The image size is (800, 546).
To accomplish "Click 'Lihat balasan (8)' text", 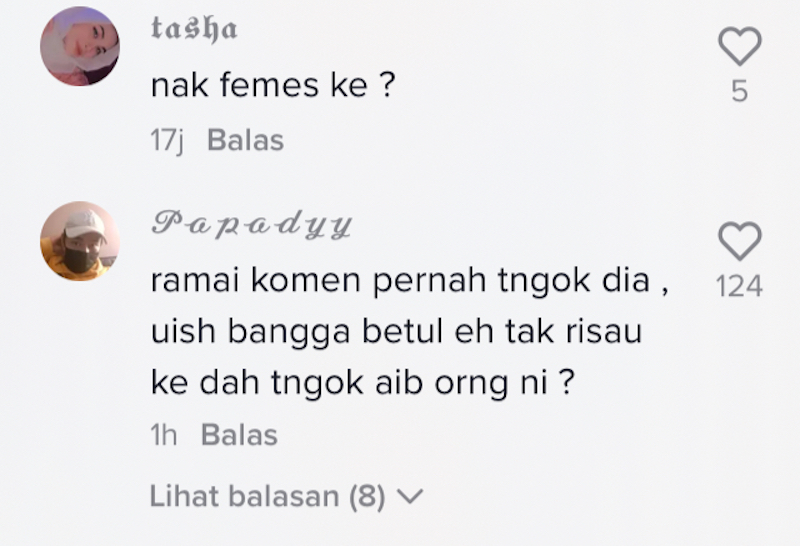I will pyautogui.click(x=267, y=496).
